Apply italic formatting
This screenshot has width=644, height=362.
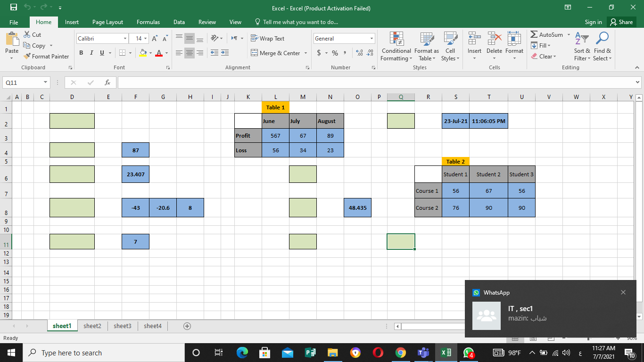coord(91,53)
